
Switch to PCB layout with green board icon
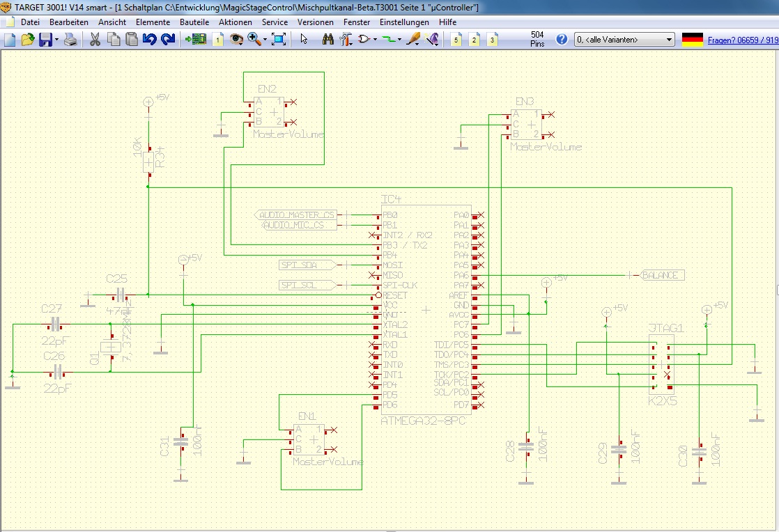[x=196, y=40]
